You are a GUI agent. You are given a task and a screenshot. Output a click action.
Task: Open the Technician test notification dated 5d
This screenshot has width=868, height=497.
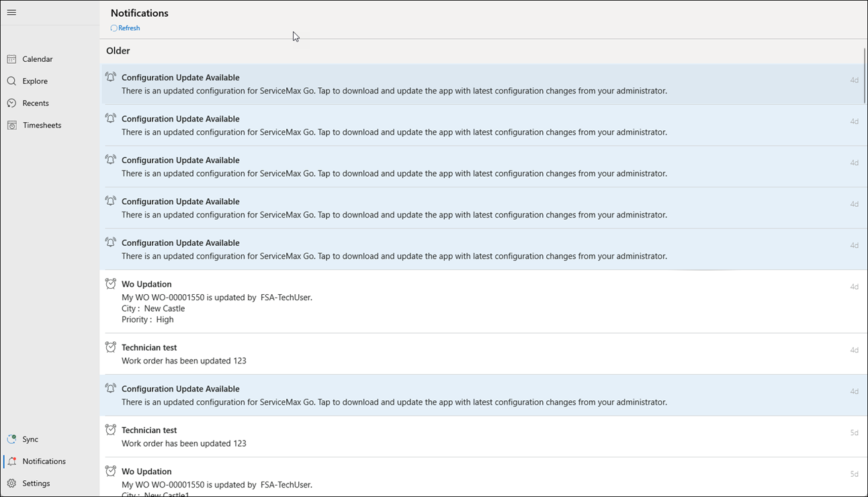coord(483,437)
